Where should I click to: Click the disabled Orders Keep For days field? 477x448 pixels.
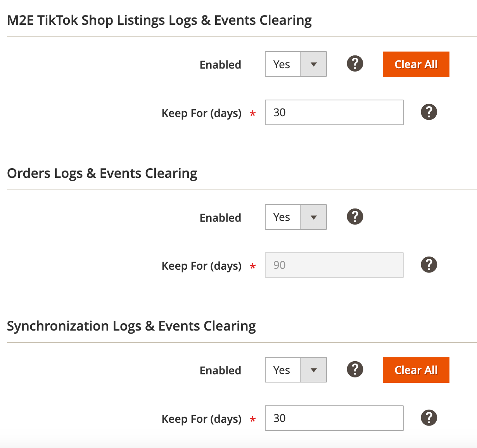click(x=334, y=265)
